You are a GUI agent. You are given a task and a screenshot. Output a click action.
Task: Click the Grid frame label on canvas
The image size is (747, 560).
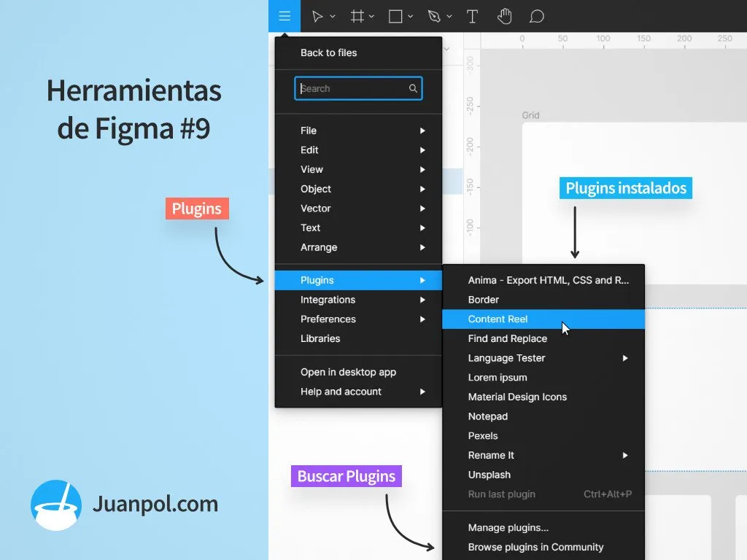pos(530,115)
